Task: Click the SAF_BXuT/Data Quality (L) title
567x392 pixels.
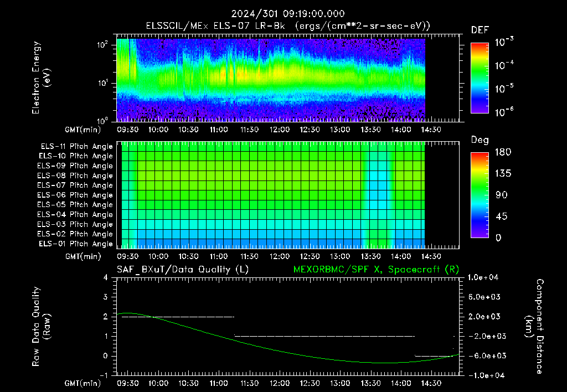Action: (183, 270)
